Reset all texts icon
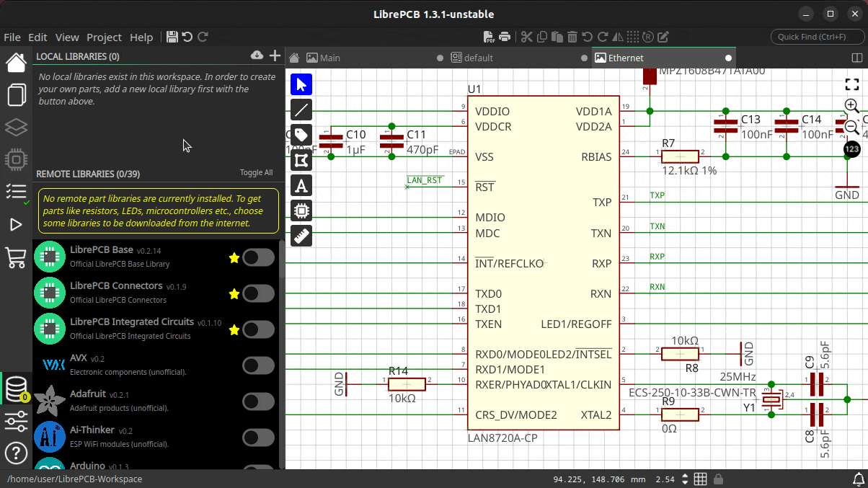Image resolution: width=868 pixels, height=488 pixels. coord(647,37)
